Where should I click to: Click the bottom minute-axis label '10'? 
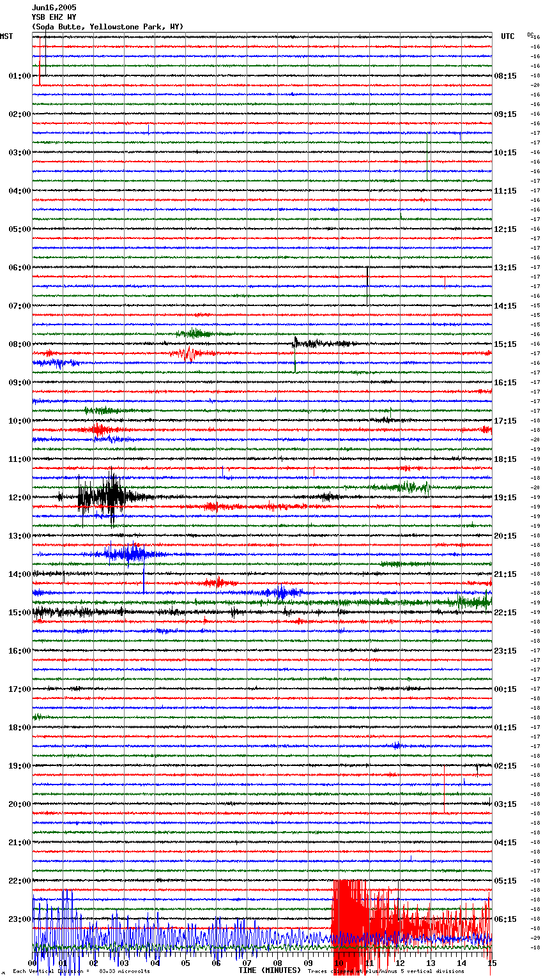tap(339, 963)
